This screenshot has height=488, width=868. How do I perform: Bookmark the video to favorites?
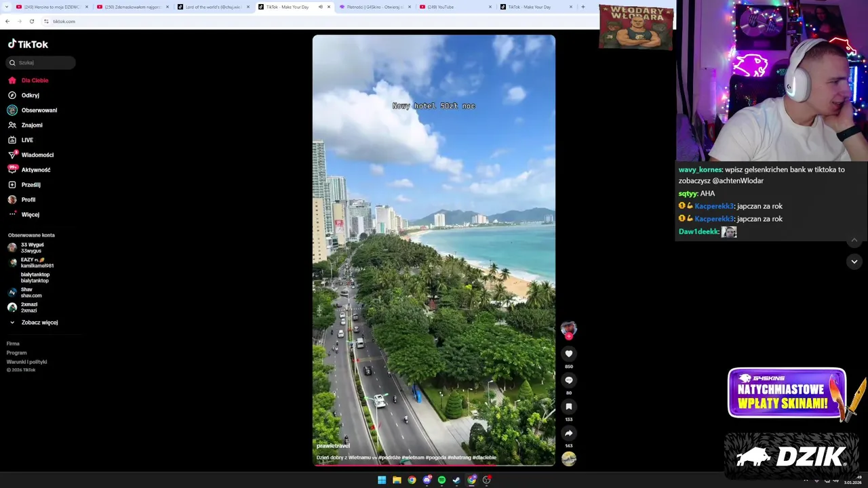[x=569, y=406]
